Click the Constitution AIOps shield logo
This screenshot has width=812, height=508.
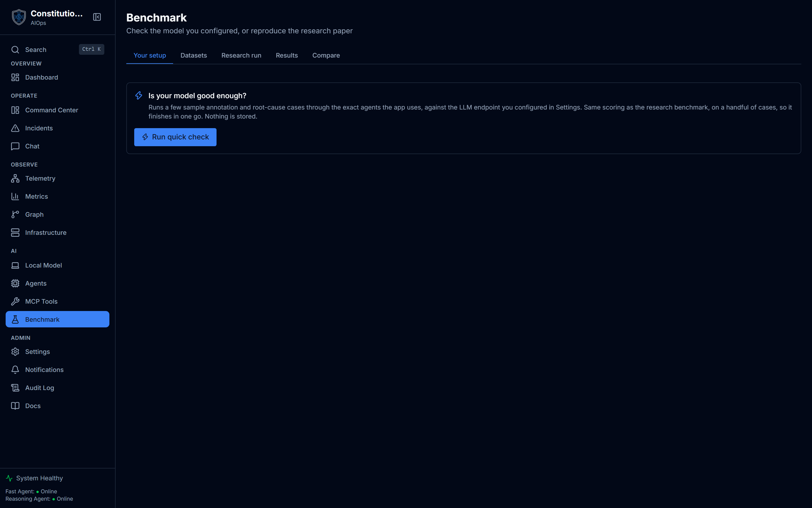19,17
